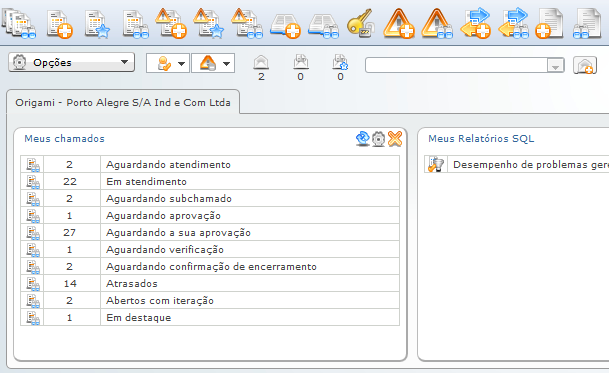Open Abertos com iteração row
The height and width of the screenshot is (373, 609).
(210, 300)
